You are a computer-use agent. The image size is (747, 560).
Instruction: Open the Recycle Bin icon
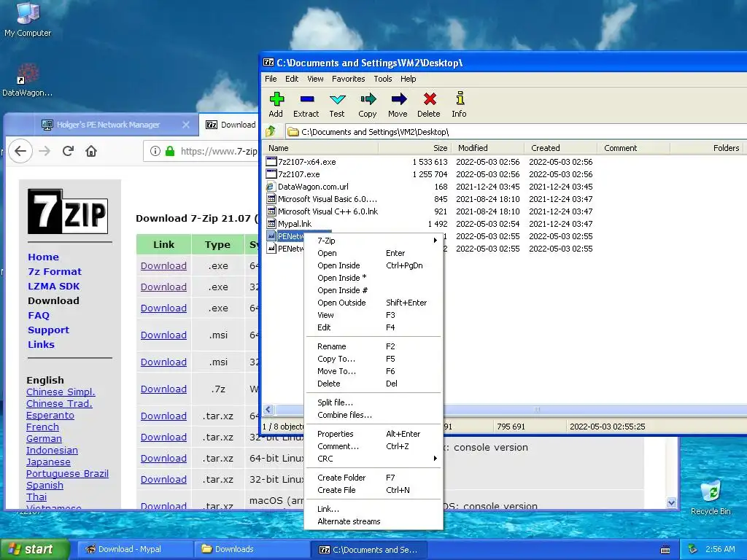click(x=711, y=491)
